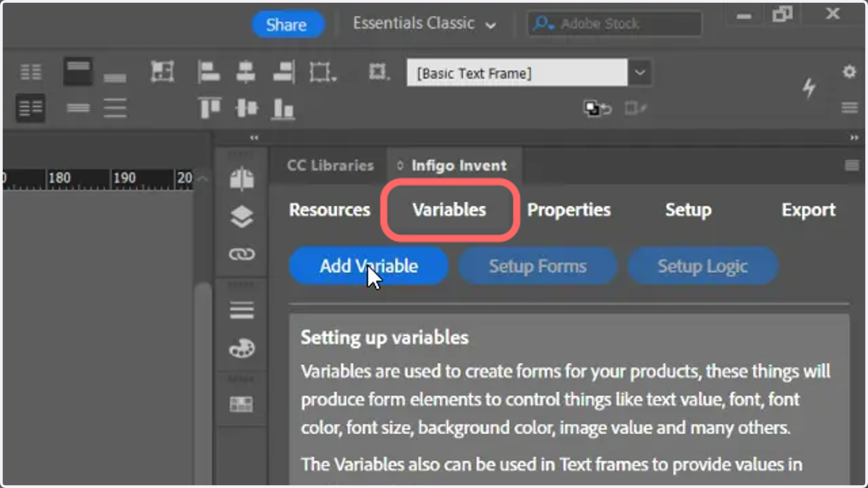Click the Align bottom edges icon
Viewport: 868px width, 488px height.
pos(283,108)
